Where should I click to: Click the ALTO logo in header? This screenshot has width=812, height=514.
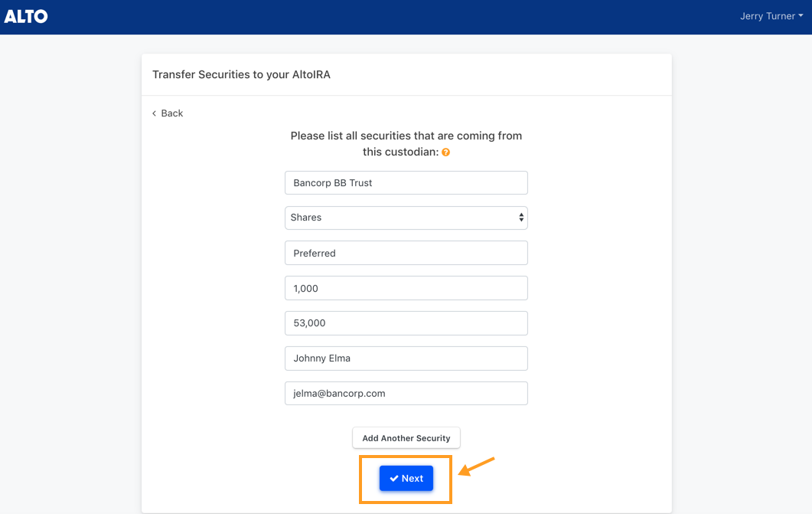click(26, 17)
